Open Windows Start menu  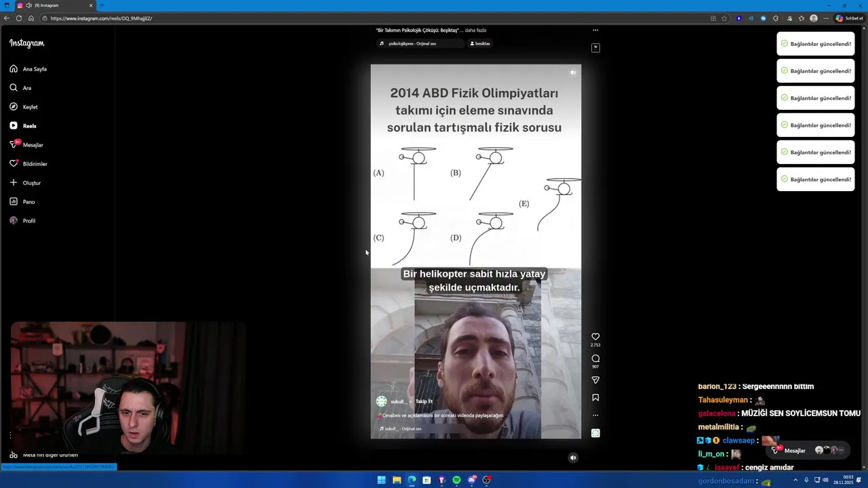click(x=382, y=480)
